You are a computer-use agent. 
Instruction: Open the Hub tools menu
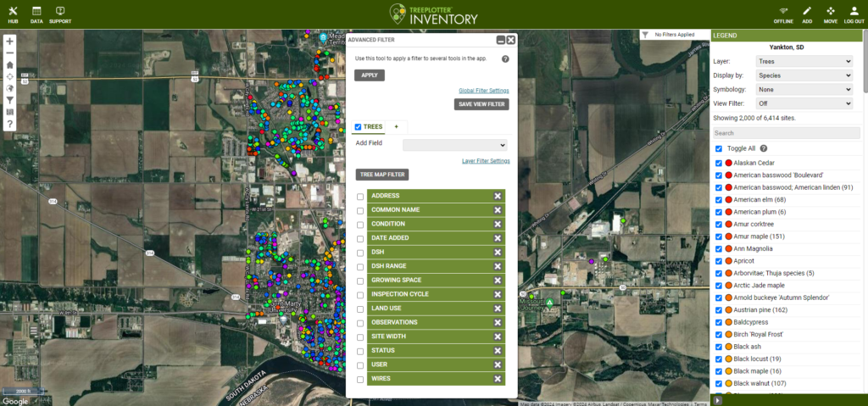coord(14,14)
